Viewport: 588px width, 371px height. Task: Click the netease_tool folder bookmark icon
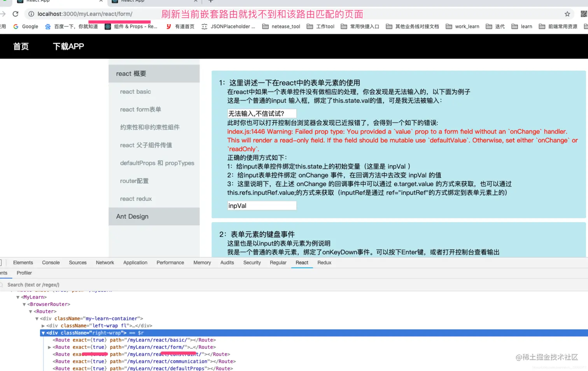(x=266, y=26)
